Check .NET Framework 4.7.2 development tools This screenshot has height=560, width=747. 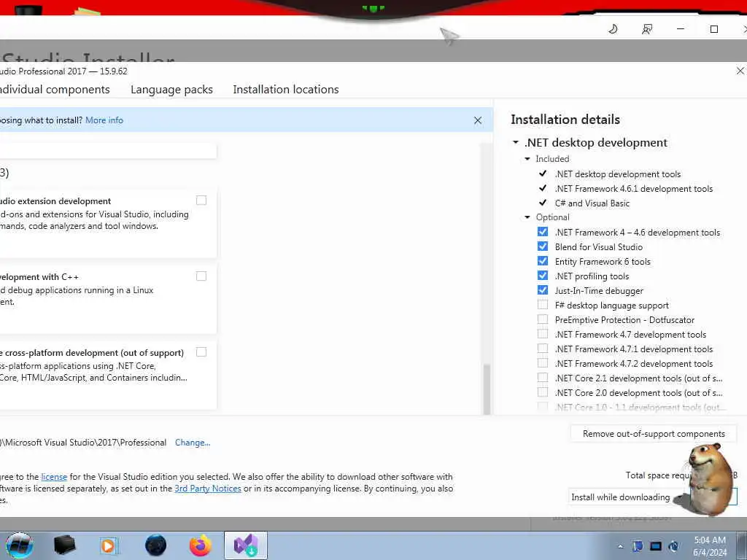click(543, 363)
